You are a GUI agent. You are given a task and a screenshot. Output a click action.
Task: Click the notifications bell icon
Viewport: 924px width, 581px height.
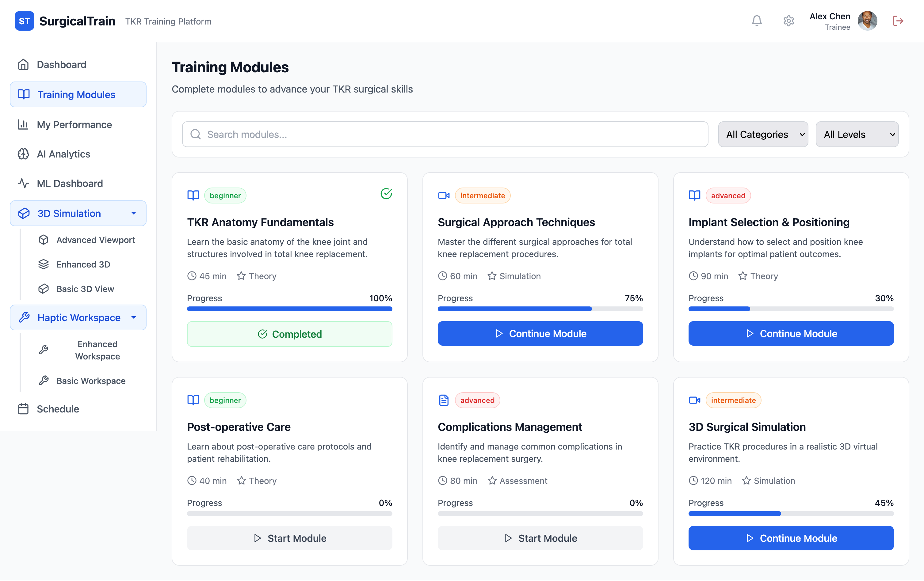click(x=756, y=21)
